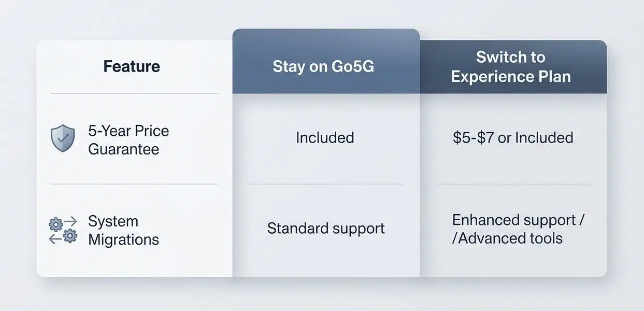This screenshot has height=311, width=644.
Task: Click the left-pointing arrow in the migrations icon
Action: pos(54,238)
